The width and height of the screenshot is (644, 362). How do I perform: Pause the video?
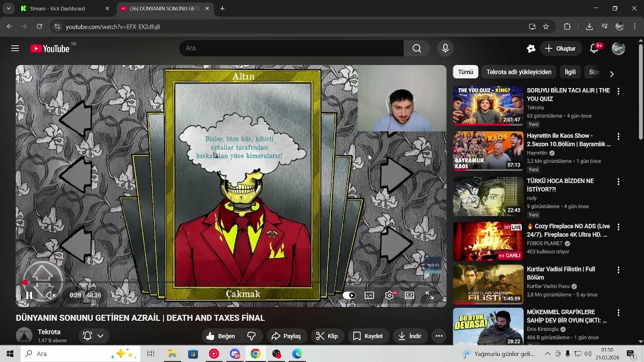pos(29,295)
